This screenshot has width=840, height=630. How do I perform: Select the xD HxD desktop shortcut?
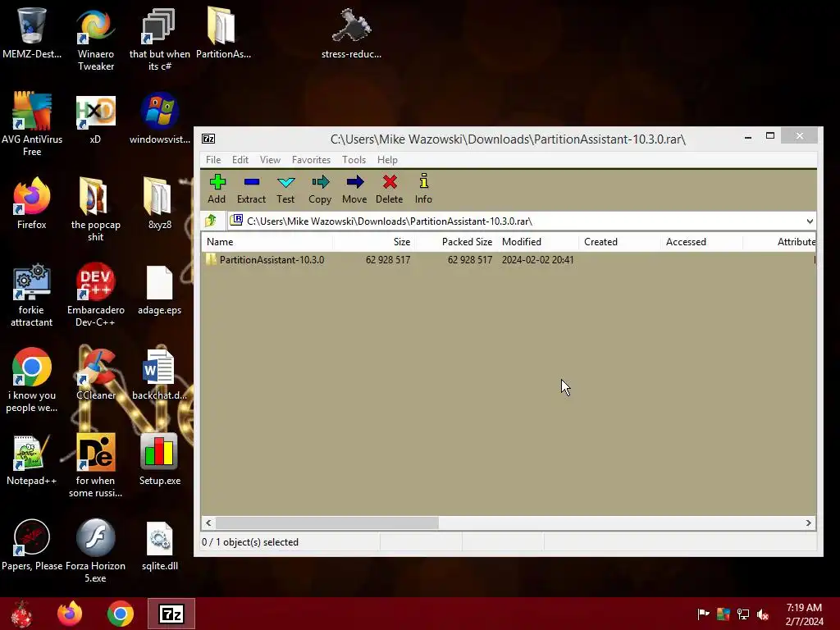(x=95, y=119)
